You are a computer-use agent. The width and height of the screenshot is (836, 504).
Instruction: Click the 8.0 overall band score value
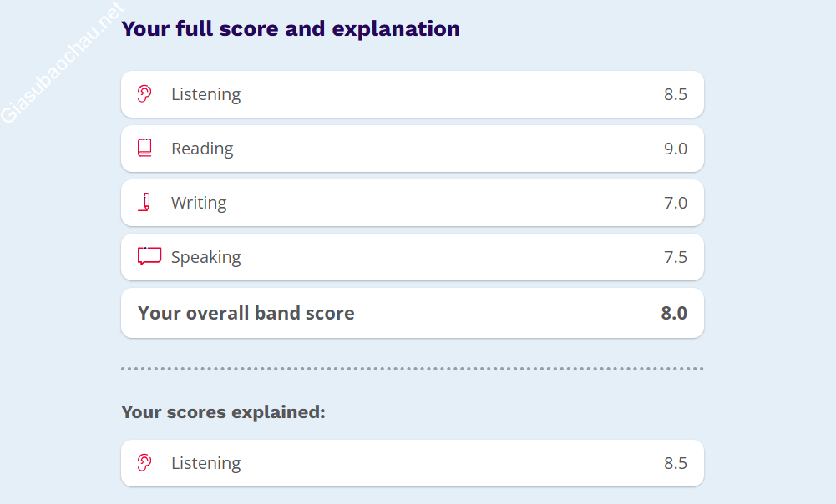(673, 313)
